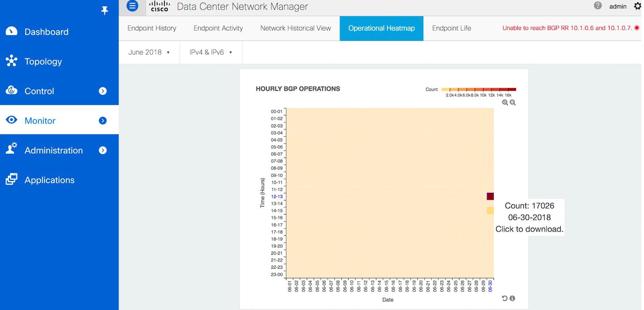This screenshot has height=310, width=644.
Task: Open the Endpoint Life tab
Action: (451, 28)
